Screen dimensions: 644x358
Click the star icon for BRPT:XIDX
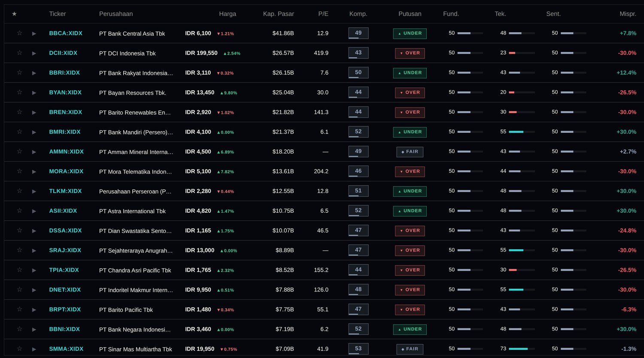(x=19, y=309)
